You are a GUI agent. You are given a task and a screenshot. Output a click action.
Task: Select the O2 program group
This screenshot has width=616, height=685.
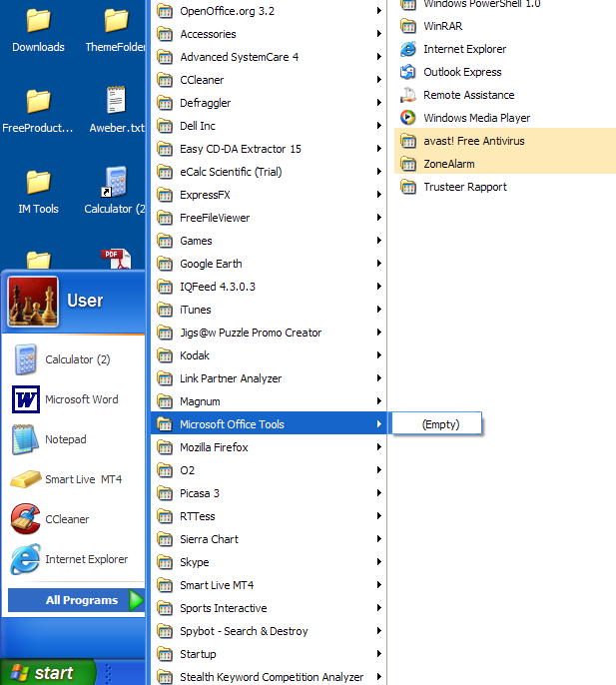[x=269, y=470]
